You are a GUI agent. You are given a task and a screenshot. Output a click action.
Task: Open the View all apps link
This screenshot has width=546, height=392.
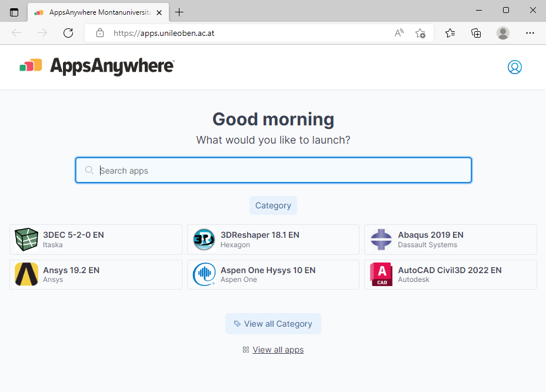278,350
